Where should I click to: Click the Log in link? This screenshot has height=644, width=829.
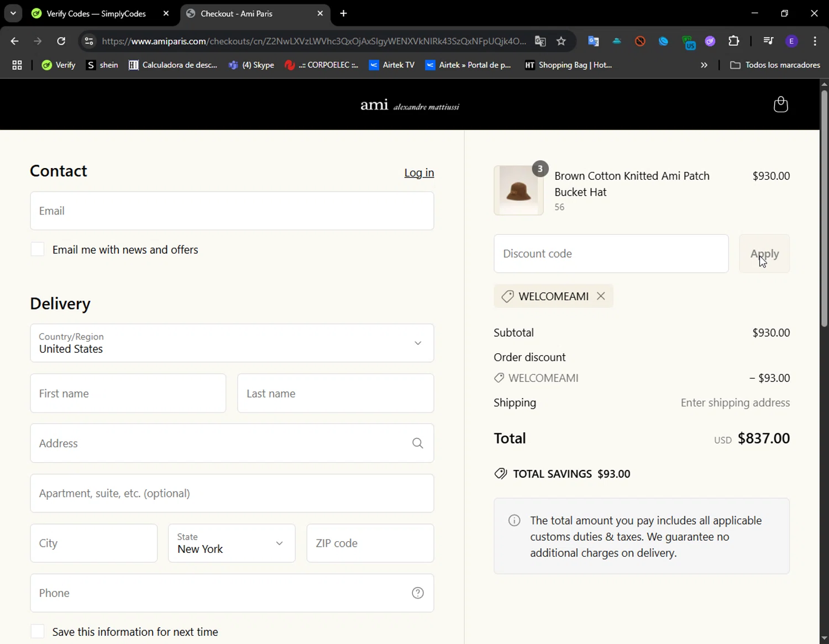pyautogui.click(x=419, y=172)
